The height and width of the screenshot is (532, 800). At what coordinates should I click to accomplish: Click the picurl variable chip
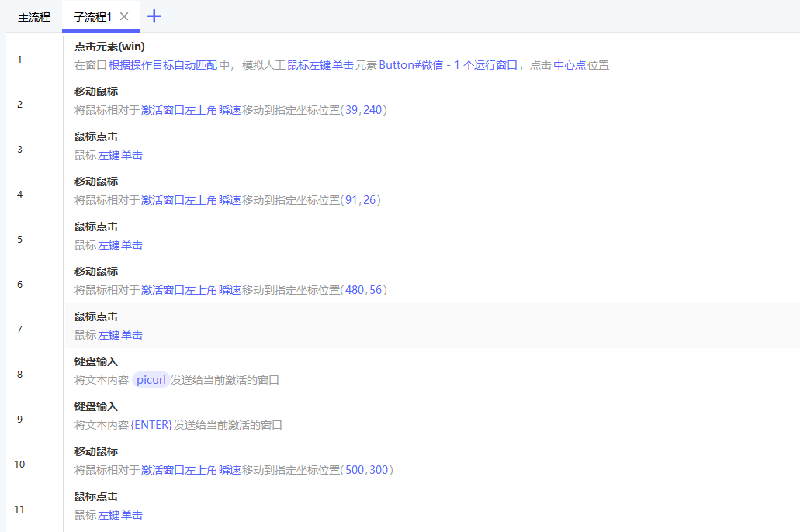coord(151,380)
